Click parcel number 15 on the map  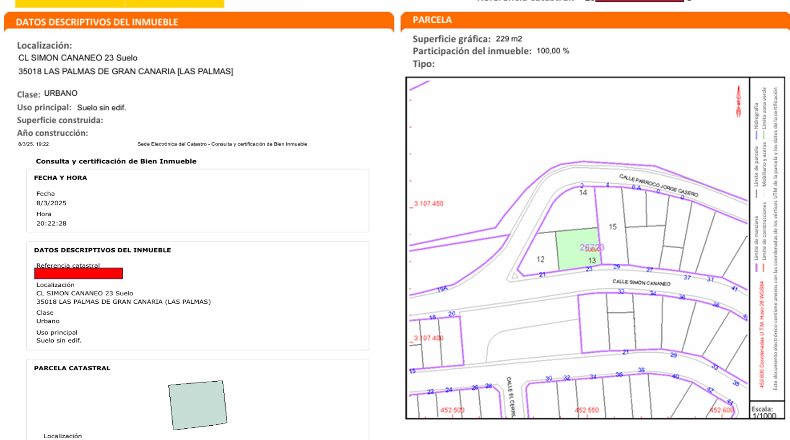coord(613,227)
